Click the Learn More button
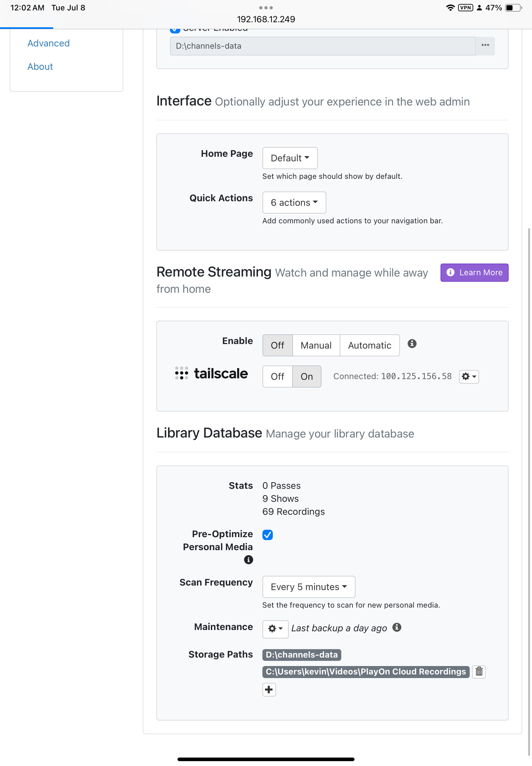The height and width of the screenshot is (766, 532). [474, 272]
